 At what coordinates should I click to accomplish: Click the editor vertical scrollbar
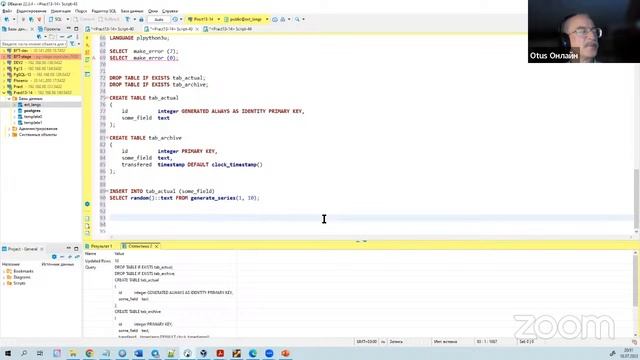point(636,199)
